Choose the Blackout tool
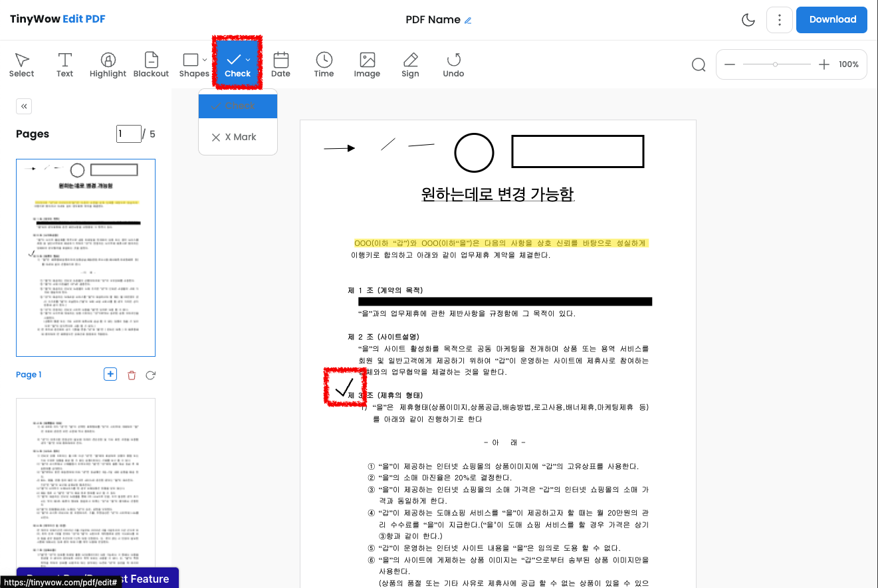 151,64
